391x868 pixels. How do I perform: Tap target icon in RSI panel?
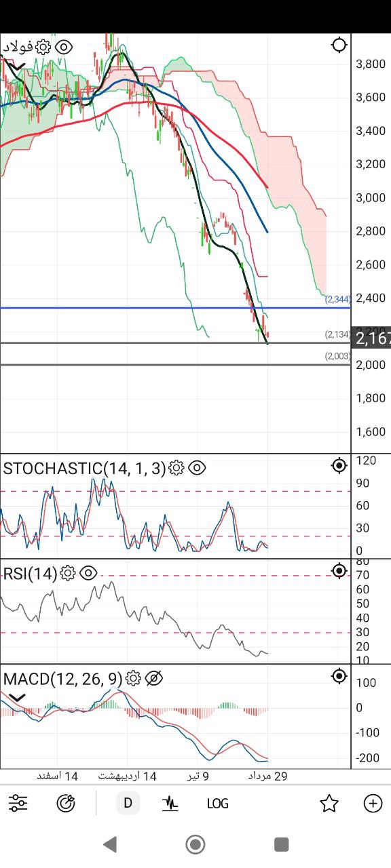339,571
